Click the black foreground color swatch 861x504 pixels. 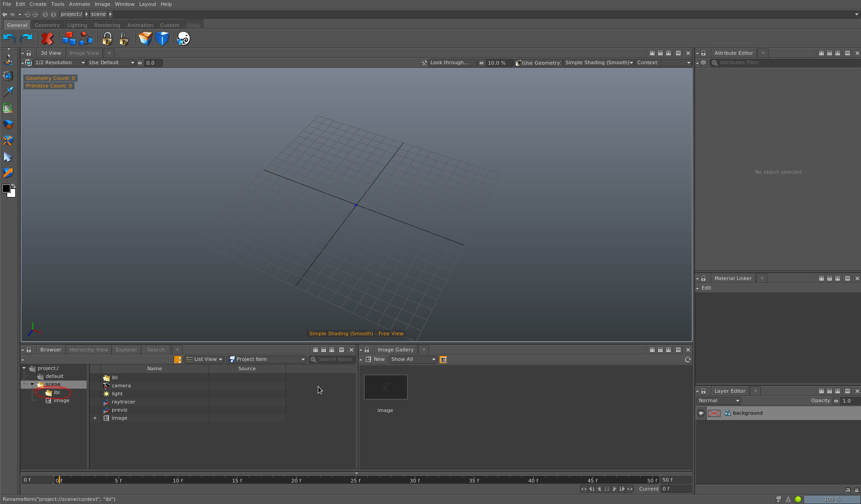[x=6, y=188]
